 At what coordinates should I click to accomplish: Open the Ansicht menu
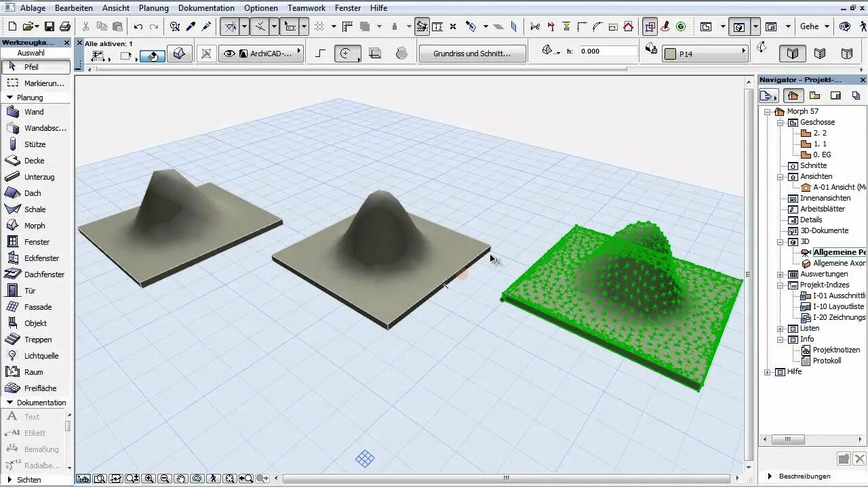116,8
